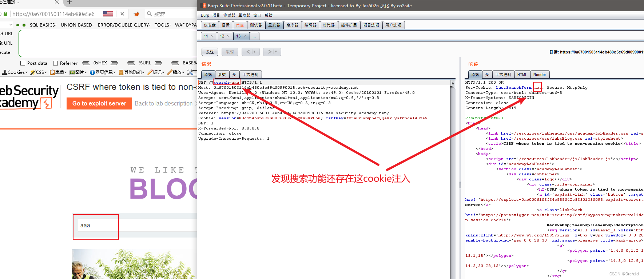
Task: Click the %URL right arrow encode icon
Action: click(158, 63)
